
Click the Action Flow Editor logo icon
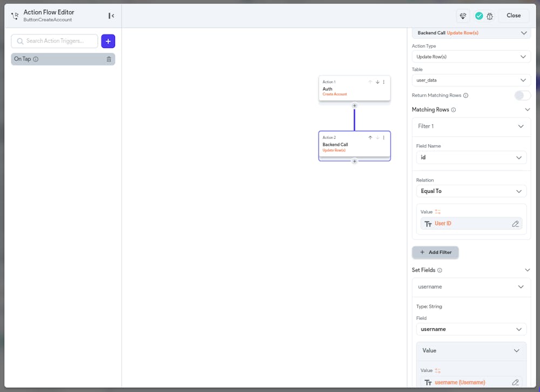[15, 16]
